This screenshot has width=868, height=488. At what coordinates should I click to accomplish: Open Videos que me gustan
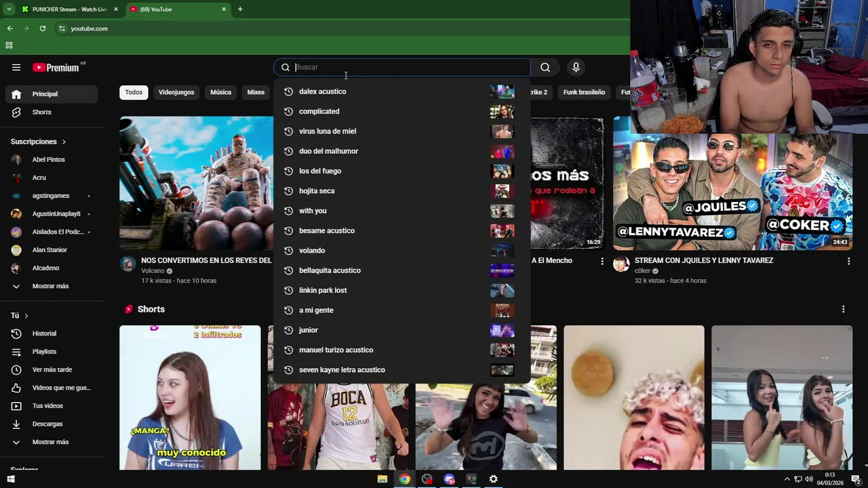52,388
